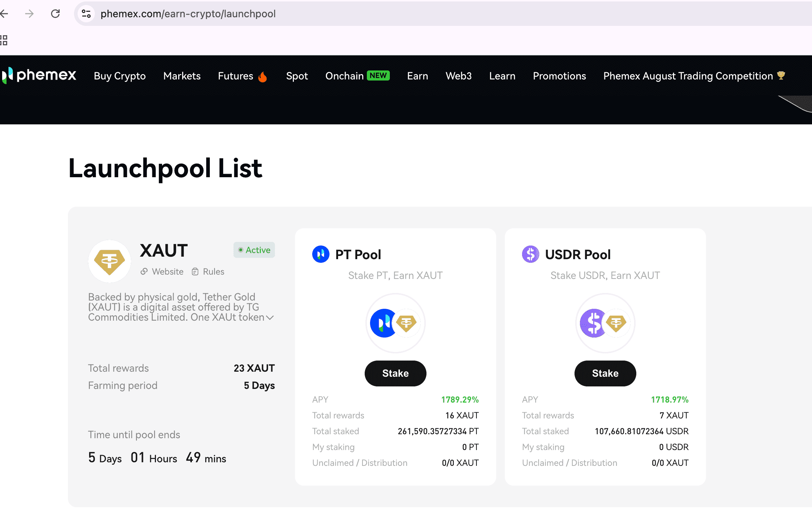
Task: Click the 1789.29% APY value
Action: tap(460, 399)
